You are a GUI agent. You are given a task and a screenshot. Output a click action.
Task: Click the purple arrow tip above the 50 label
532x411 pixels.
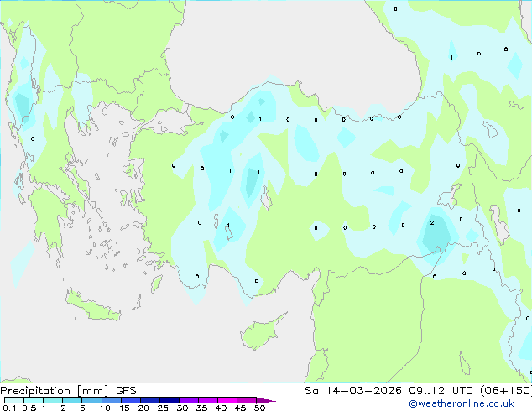coord(266,400)
